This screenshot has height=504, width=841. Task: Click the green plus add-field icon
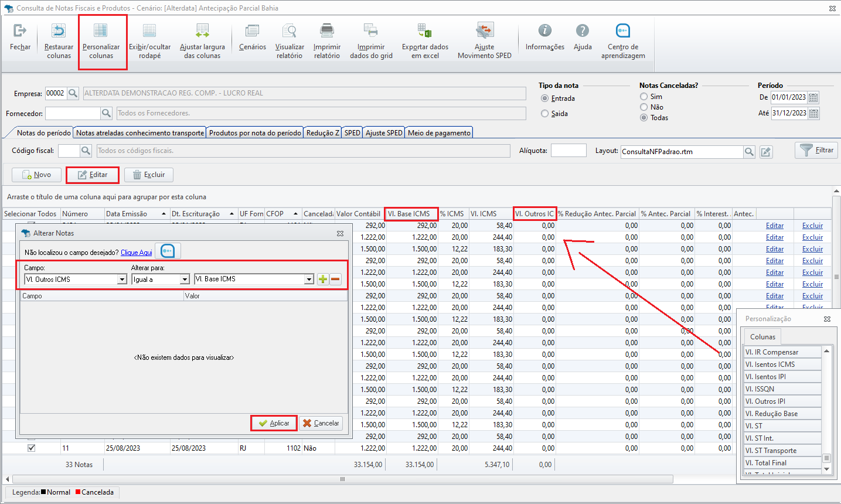pos(323,280)
